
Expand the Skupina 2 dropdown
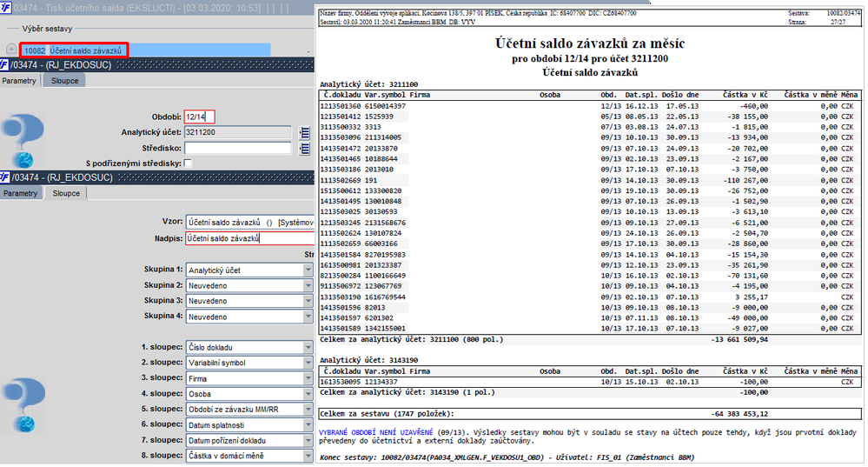[x=308, y=285]
